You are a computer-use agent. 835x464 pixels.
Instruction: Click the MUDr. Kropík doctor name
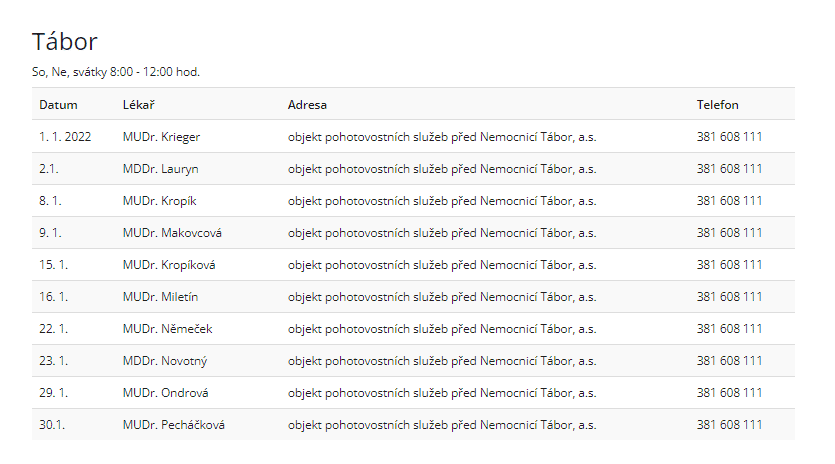point(160,201)
